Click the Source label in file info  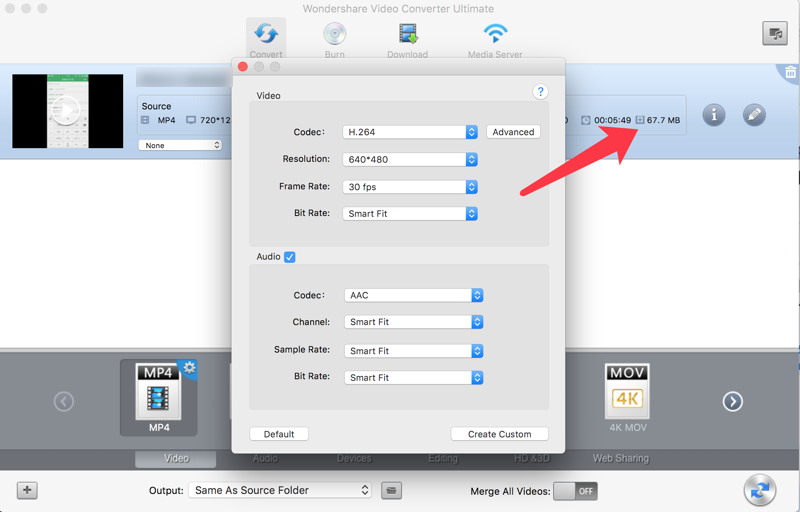coord(156,106)
